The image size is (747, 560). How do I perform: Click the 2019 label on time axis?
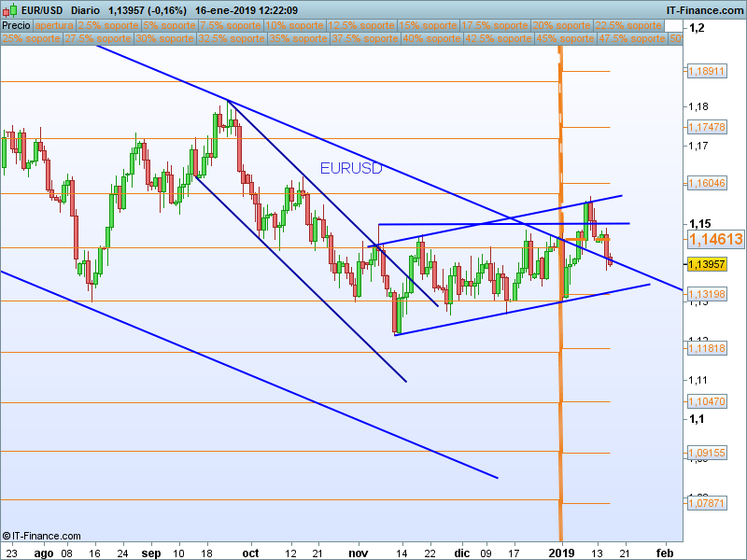[562, 553]
